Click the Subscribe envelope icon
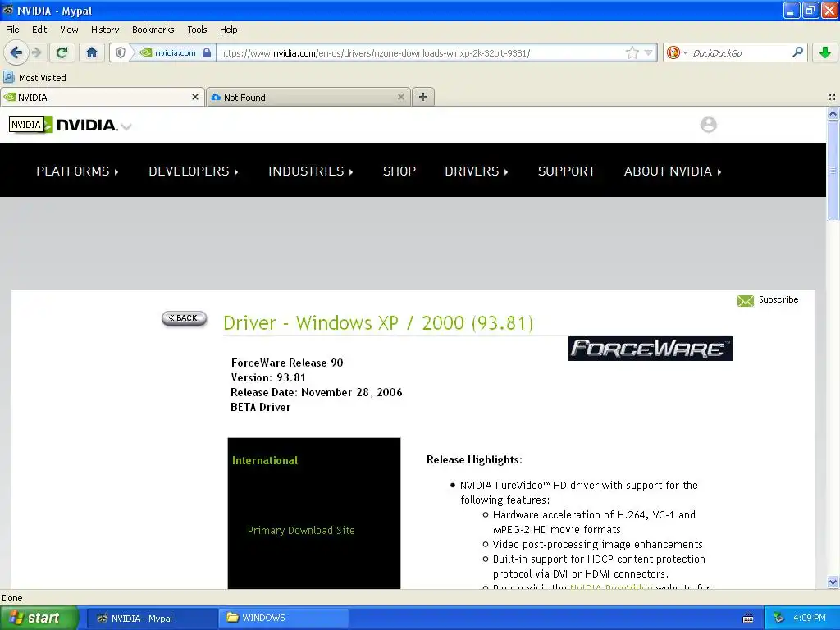Viewport: 840px width, 630px height. (x=745, y=300)
